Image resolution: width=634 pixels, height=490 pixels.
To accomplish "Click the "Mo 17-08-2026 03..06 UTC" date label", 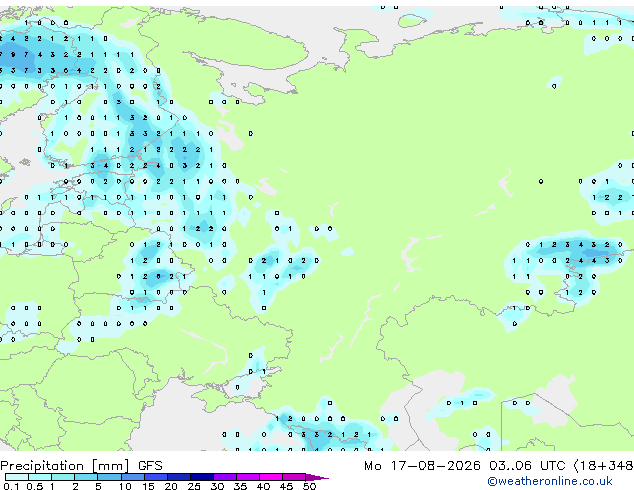I will click(465, 466).
